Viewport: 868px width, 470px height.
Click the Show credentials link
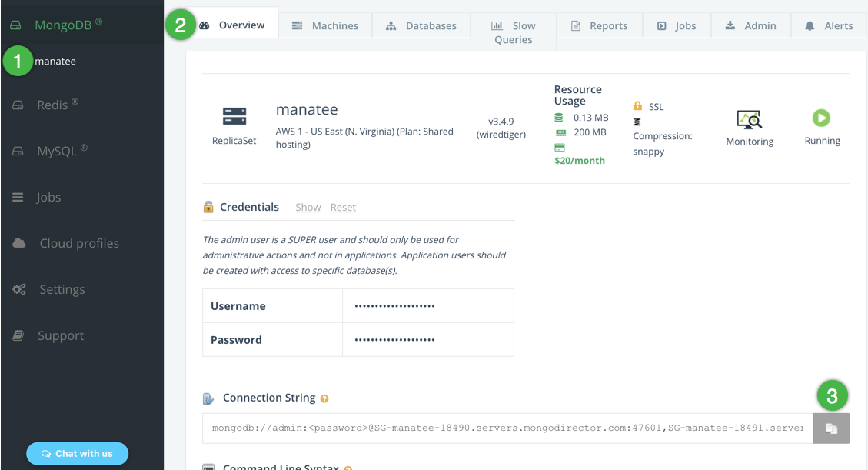pos(308,208)
